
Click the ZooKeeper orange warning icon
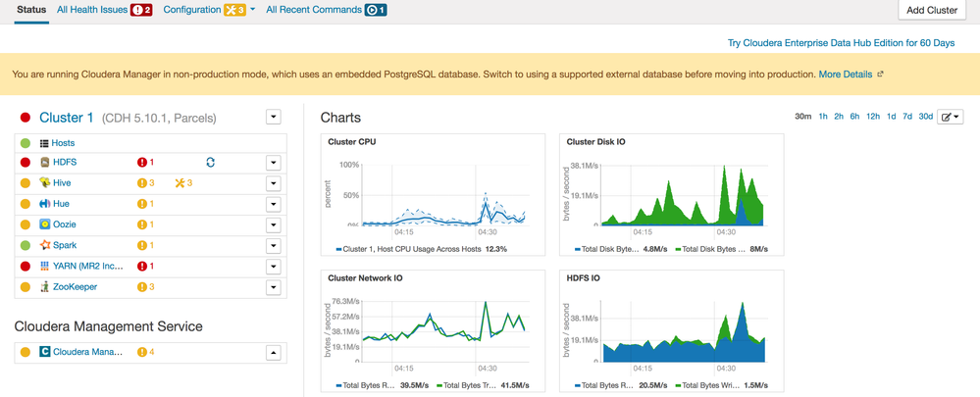142,287
